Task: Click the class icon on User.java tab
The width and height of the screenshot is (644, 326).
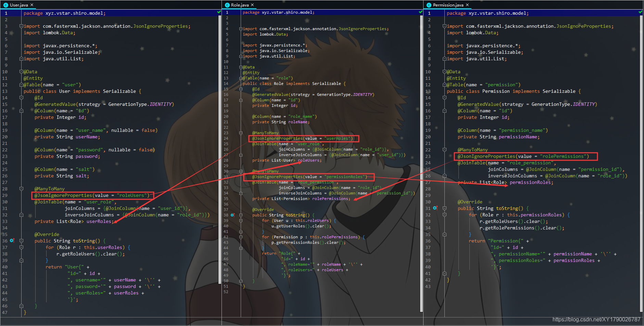Action: (5, 5)
